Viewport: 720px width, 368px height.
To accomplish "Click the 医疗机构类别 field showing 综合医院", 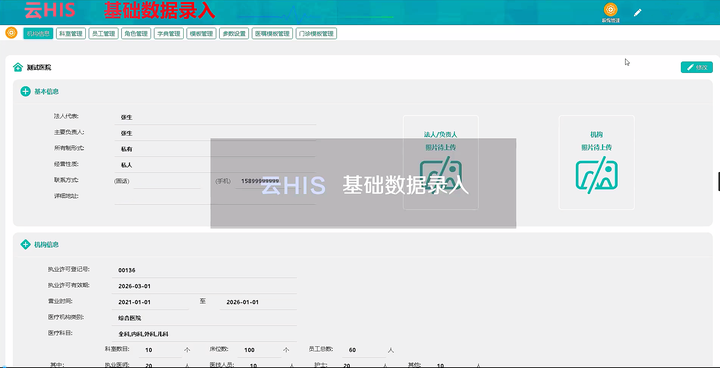I will tap(205, 318).
